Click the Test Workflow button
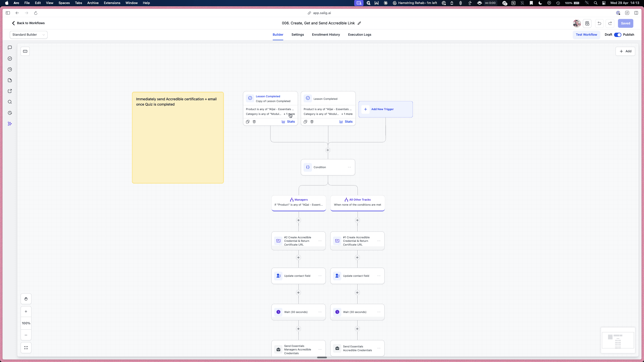The height and width of the screenshot is (362, 644). (x=586, y=35)
